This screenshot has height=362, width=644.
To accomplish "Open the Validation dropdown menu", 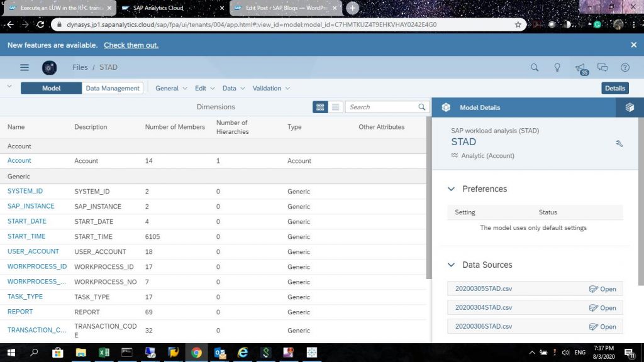I will pyautogui.click(x=271, y=88).
